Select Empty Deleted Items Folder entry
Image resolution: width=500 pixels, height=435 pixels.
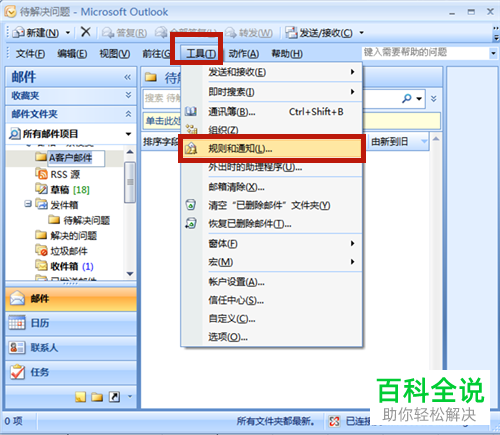(x=272, y=205)
